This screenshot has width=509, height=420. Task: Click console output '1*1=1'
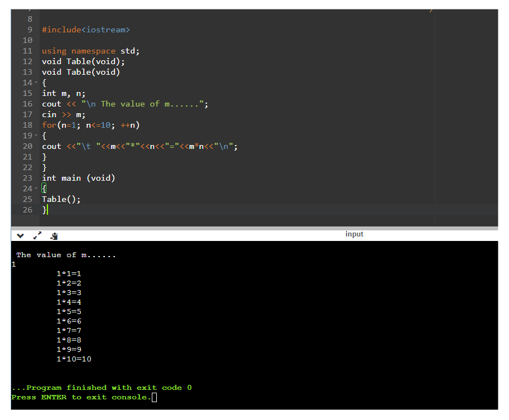[x=69, y=274]
